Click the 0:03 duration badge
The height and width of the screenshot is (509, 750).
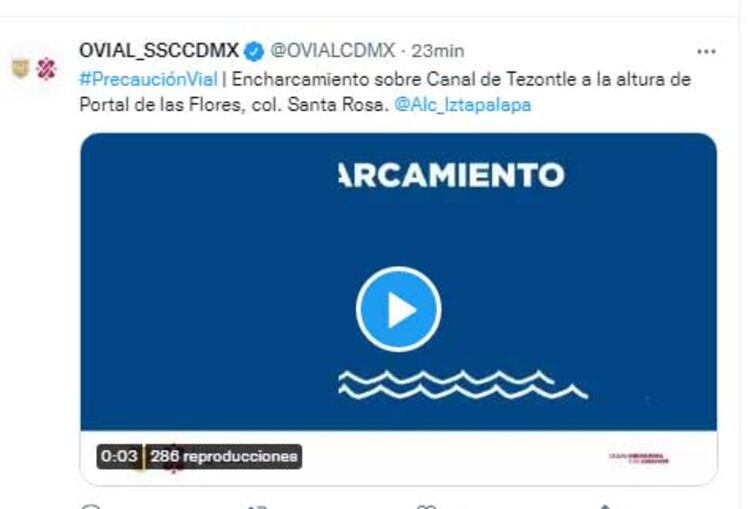tap(119, 456)
